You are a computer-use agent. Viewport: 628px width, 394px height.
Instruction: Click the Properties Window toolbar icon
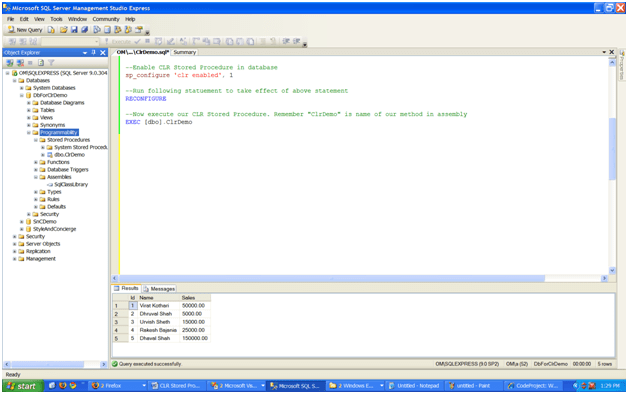139,30
